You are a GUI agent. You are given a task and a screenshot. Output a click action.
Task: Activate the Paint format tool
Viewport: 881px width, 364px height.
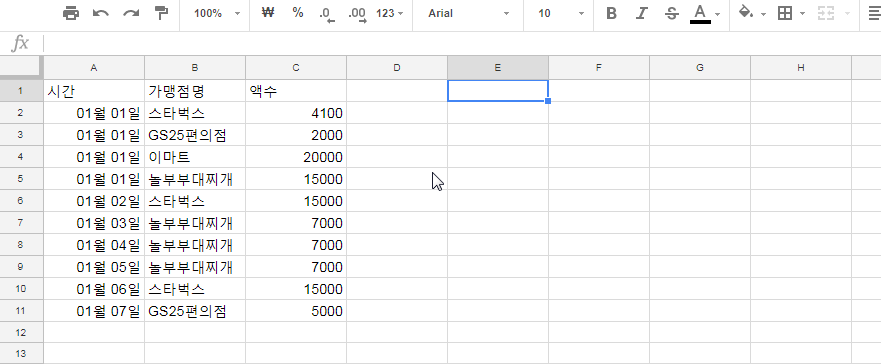coord(162,13)
